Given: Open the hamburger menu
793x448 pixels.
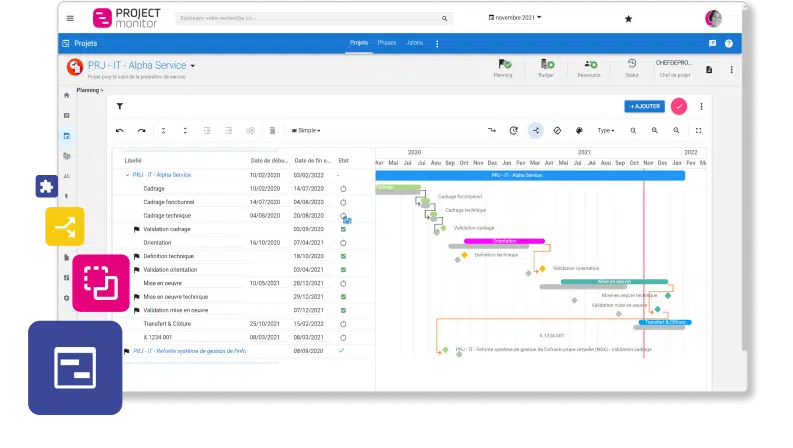Looking at the screenshot, I should (x=70, y=19).
